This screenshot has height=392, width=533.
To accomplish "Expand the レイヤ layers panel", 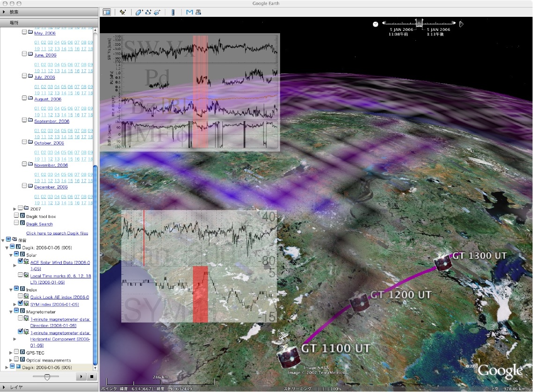I will [x=4, y=387].
